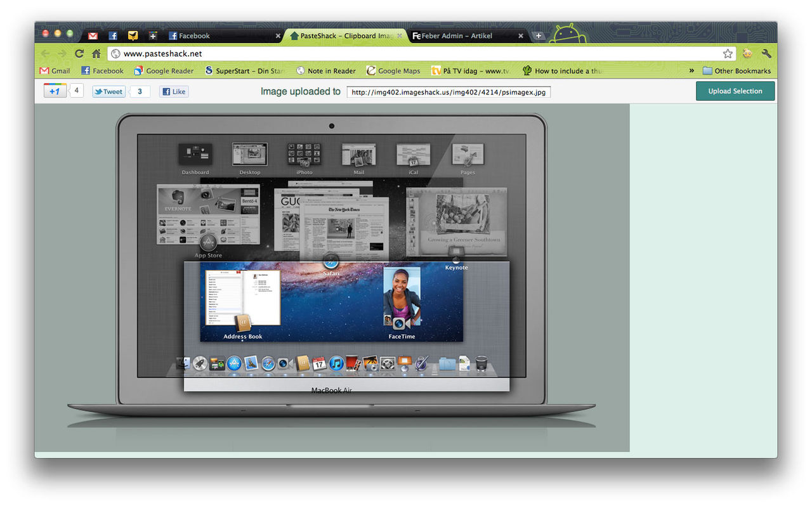Viewport: 812px width, 506px height.
Task: Open the pinned Gmail tab
Action: (x=93, y=36)
